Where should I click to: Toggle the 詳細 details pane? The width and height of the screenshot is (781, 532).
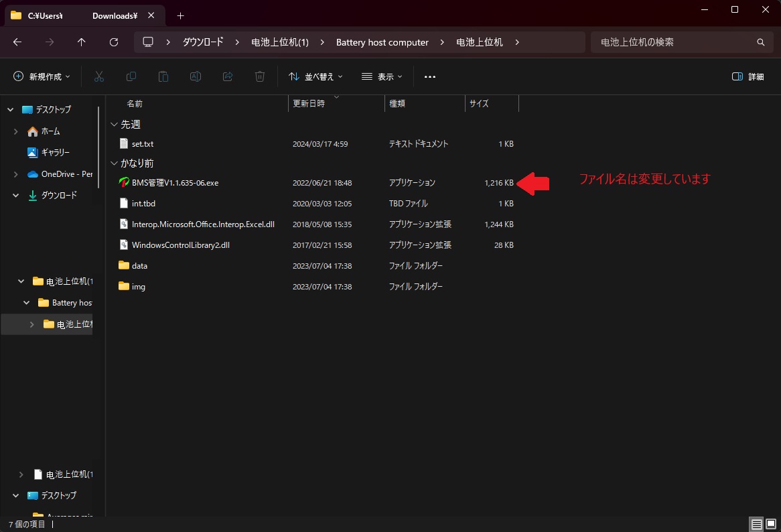coord(748,76)
